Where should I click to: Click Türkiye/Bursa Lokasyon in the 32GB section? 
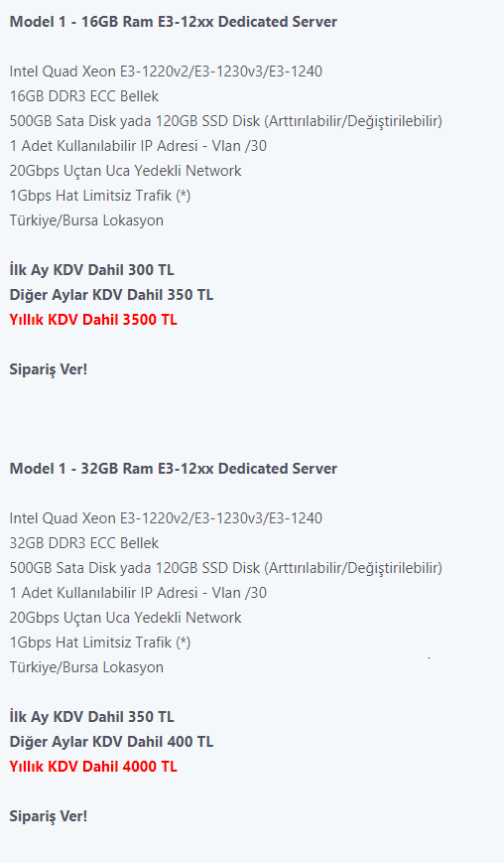tap(86, 667)
